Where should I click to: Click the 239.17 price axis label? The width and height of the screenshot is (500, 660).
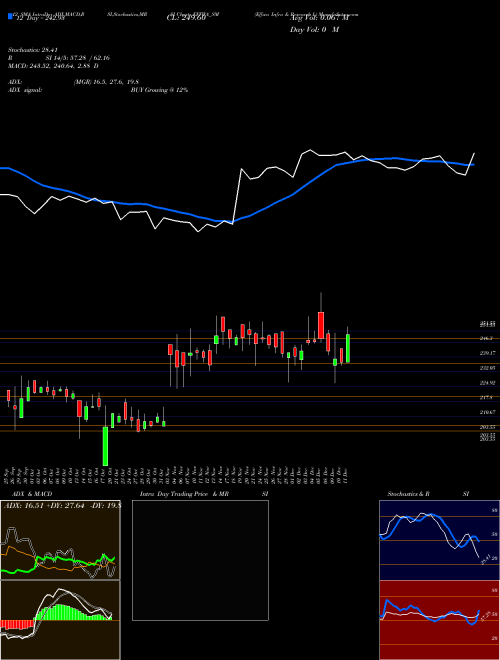coord(488,353)
